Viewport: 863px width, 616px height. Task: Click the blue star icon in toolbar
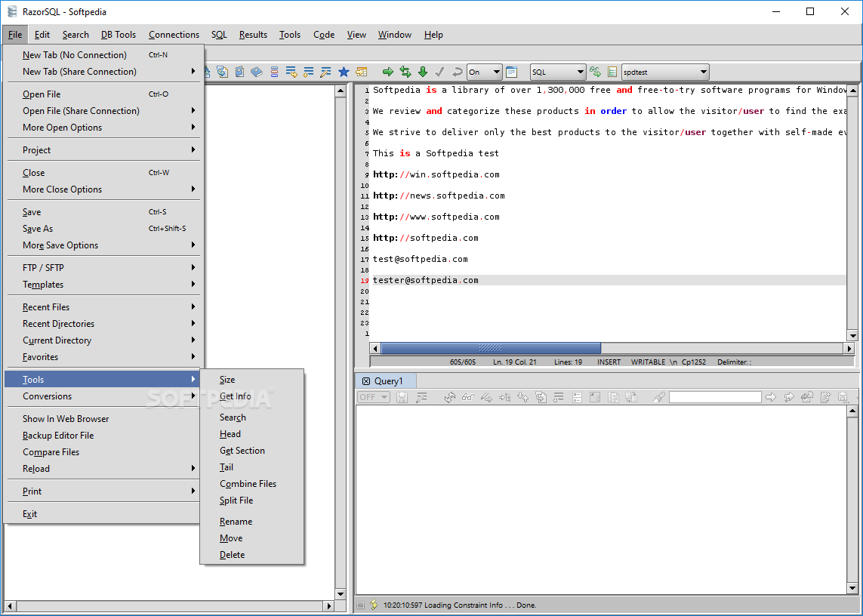coord(344,72)
